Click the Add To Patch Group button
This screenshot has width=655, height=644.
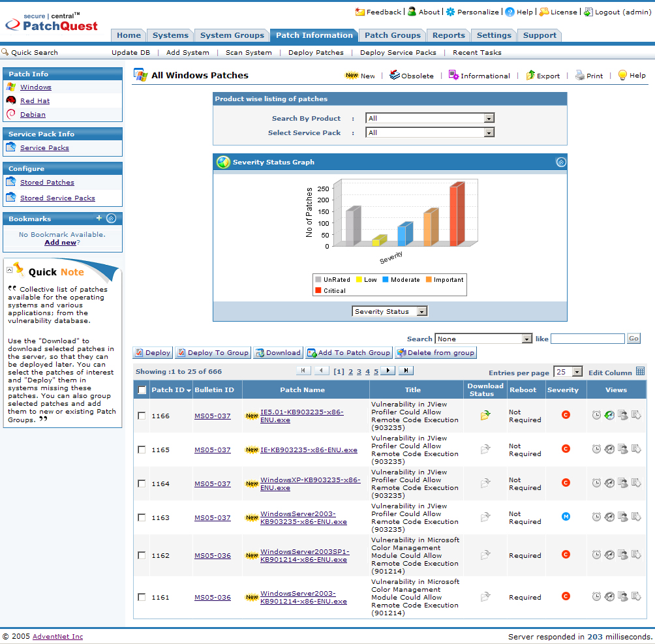349,353
